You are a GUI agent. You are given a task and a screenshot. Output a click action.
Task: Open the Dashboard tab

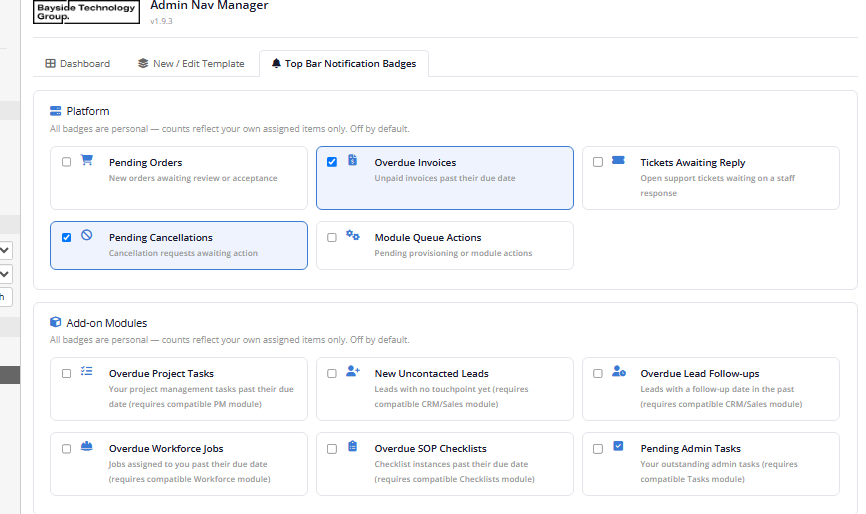[x=77, y=63]
